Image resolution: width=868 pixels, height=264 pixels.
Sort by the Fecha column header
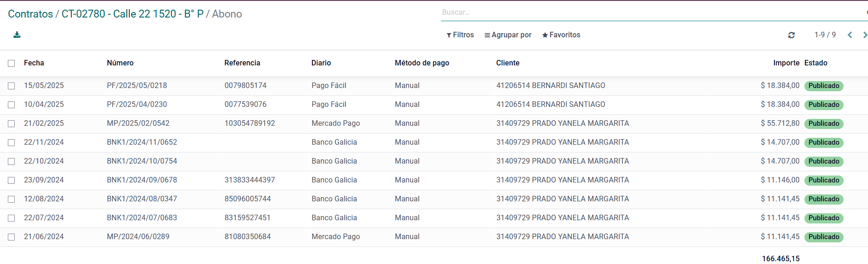[34, 63]
